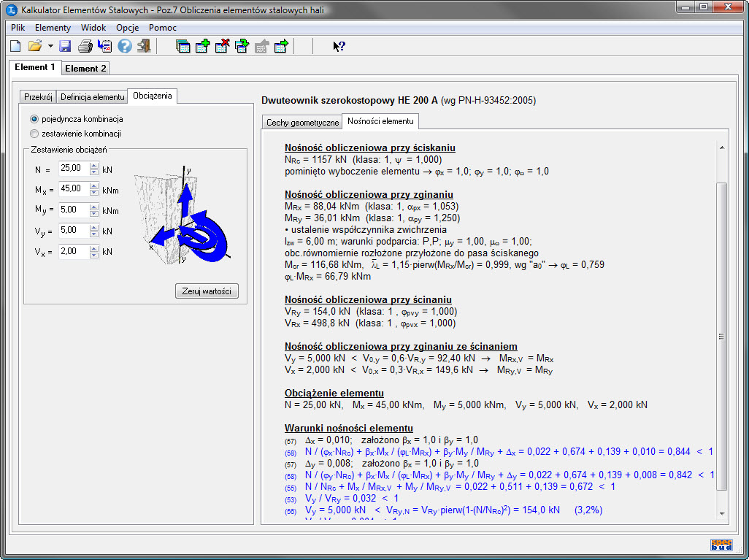Viewport: 749px width, 560px height.
Task: Select 'pojedyncza kombinacja' radio button
Action: click(34, 119)
